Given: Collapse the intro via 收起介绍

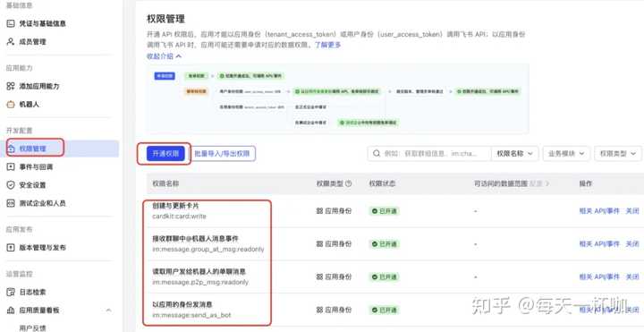Looking at the screenshot, I should tap(164, 56).
